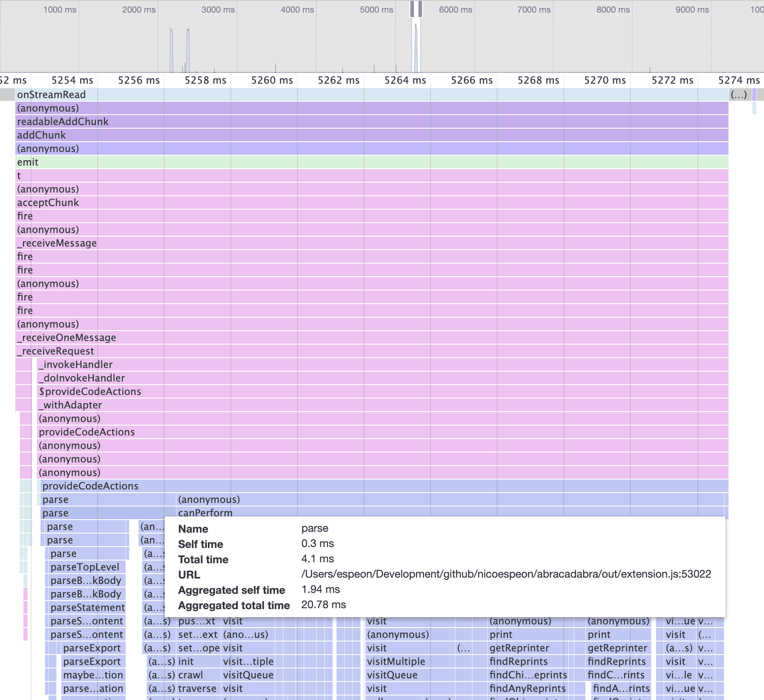Select the blue provideCodeActions flame bar

(x=384, y=486)
